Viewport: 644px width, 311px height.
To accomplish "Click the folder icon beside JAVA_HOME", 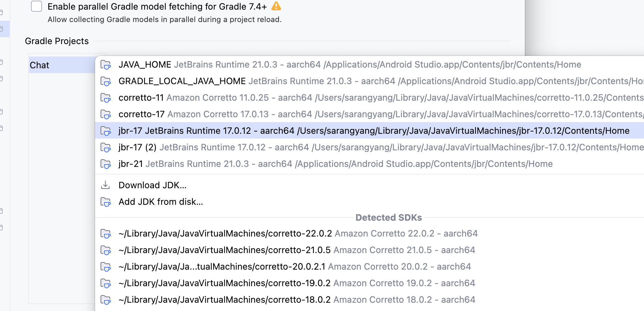I will click(x=105, y=65).
